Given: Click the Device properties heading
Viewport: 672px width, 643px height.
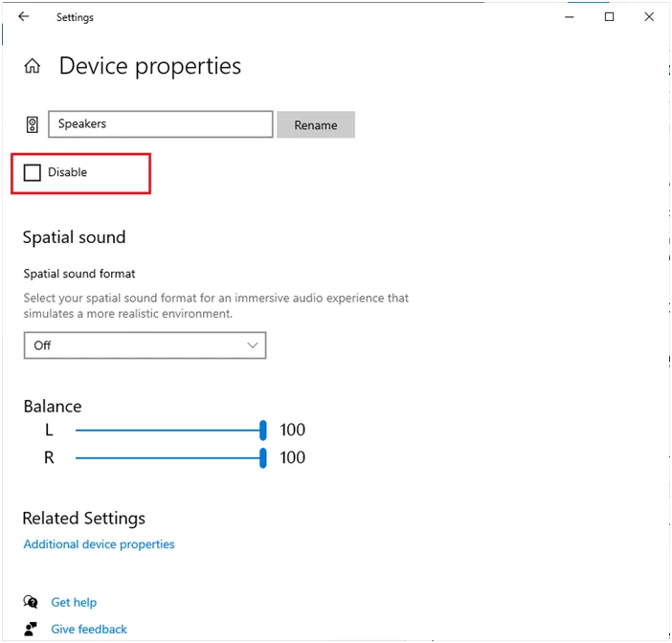Looking at the screenshot, I should click(150, 66).
